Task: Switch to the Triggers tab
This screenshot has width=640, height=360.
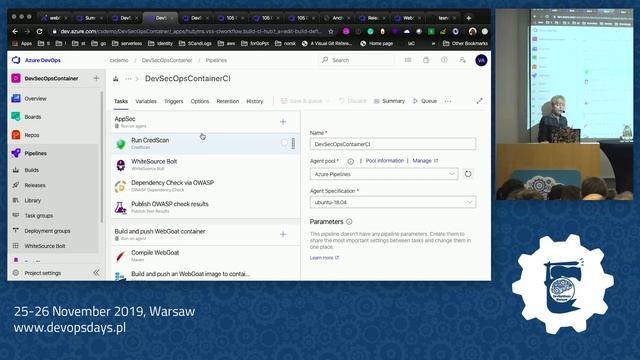Action: pos(173,101)
